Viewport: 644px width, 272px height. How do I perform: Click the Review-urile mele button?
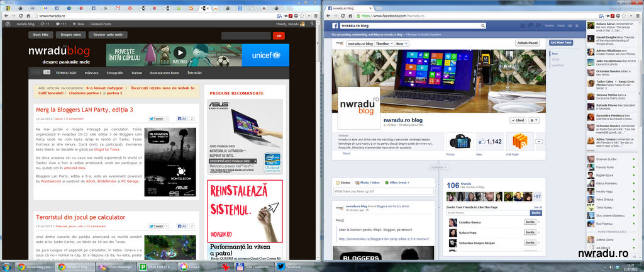[108, 35]
